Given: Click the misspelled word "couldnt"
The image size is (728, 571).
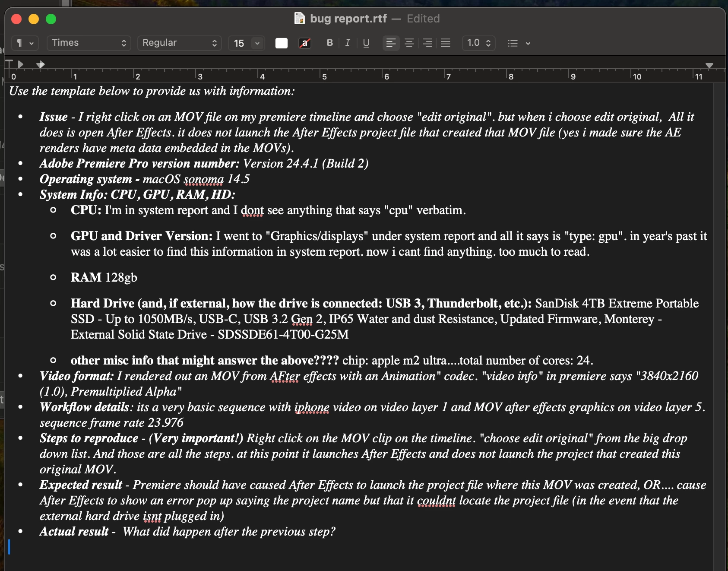Looking at the screenshot, I should coord(437,500).
